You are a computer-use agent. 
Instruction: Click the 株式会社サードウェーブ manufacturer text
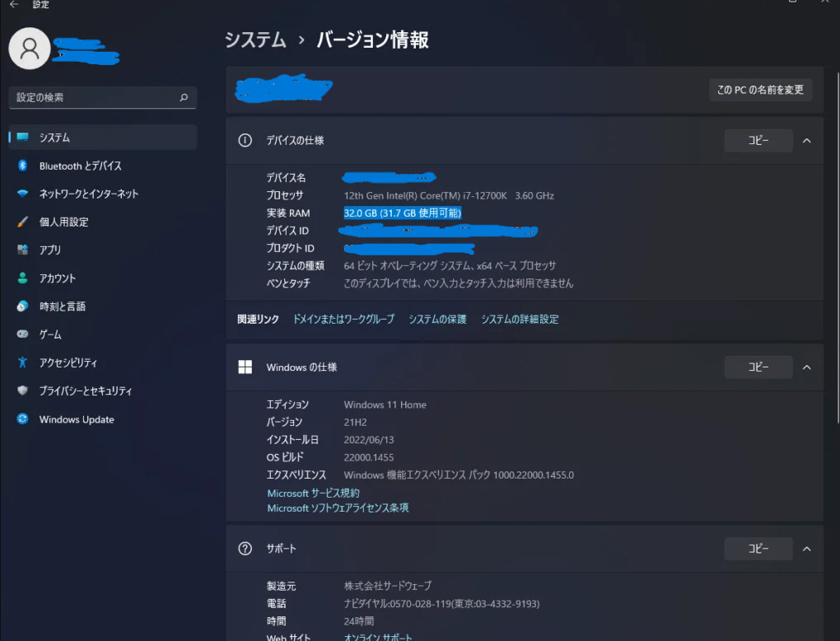click(x=387, y=586)
